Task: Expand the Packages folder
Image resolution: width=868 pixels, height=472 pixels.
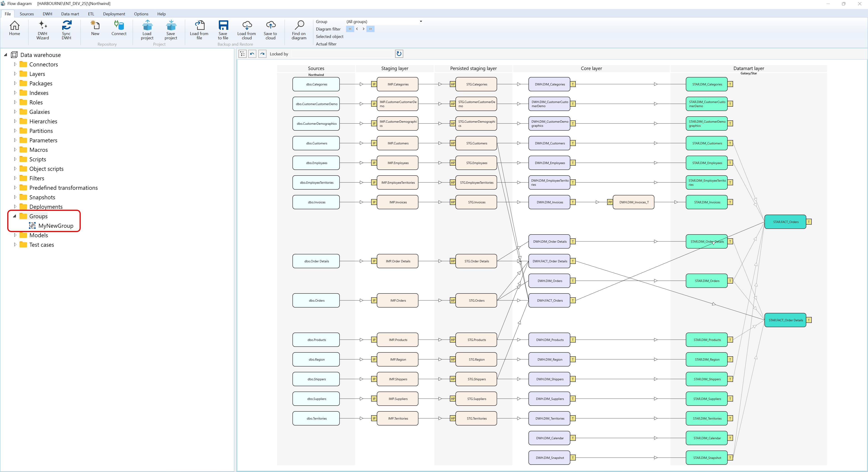Action: [15, 83]
